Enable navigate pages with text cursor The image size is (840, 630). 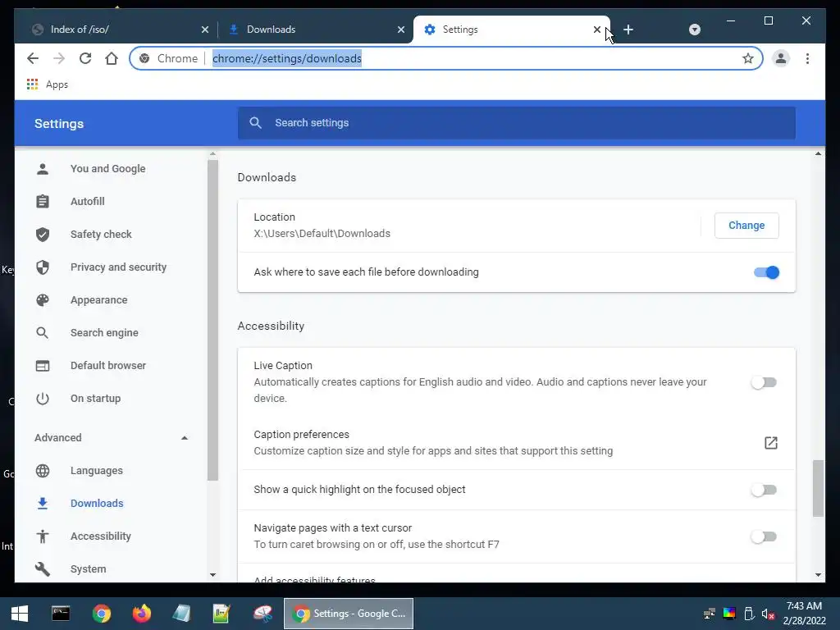tap(764, 536)
